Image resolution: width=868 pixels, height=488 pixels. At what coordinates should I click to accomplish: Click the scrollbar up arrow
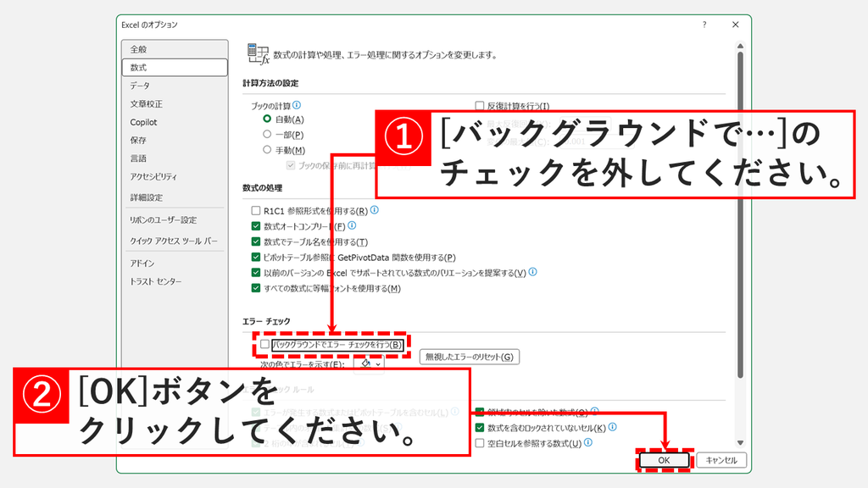click(x=740, y=47)
